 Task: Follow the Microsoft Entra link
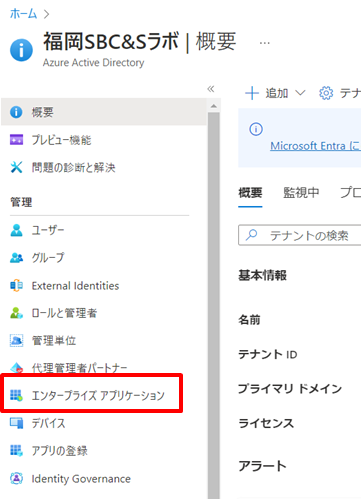coord(315,146)
